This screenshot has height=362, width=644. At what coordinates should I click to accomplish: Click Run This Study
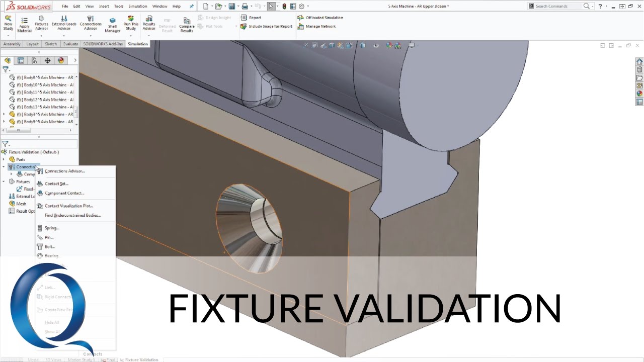coord(131,23)
